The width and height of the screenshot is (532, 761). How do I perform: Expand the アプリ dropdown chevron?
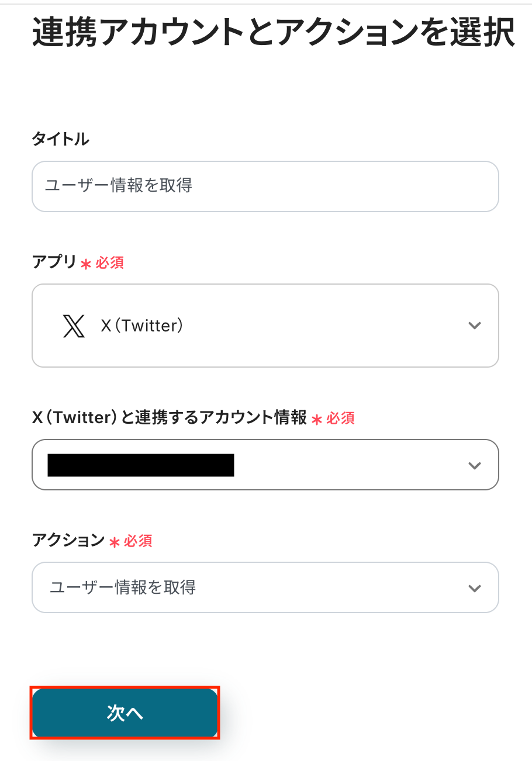click(x=474, y=326)
